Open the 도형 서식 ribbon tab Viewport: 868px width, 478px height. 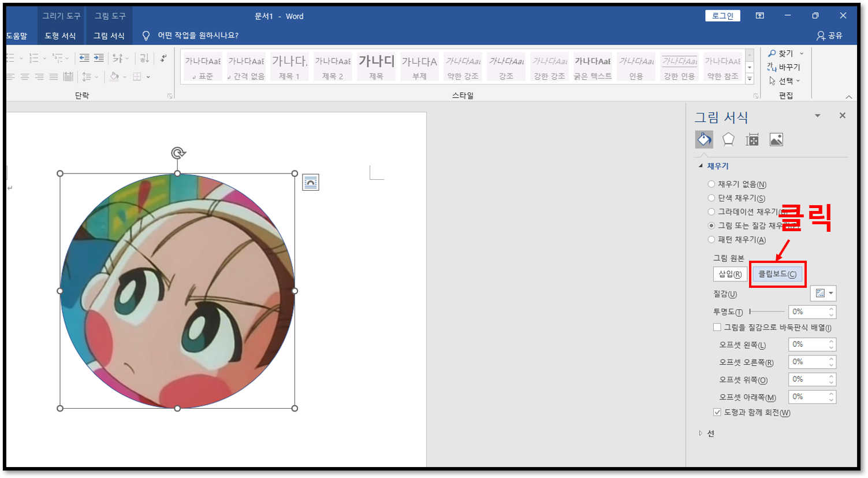tap(61, 35)
